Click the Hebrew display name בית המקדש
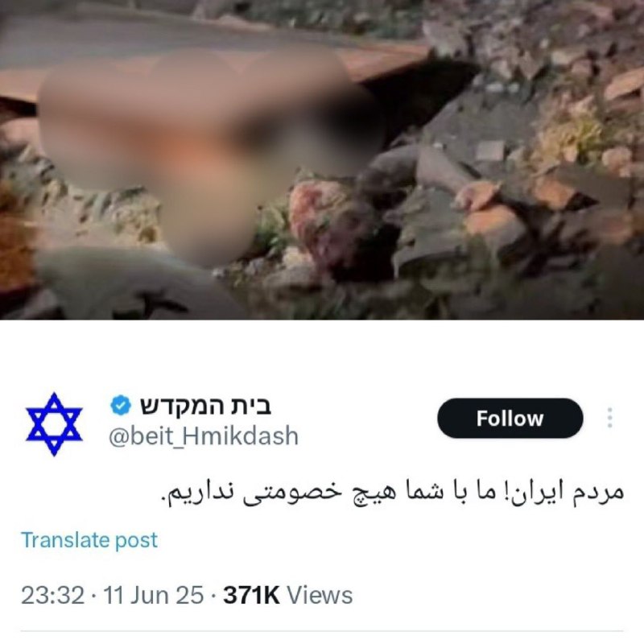 point(205,406)
